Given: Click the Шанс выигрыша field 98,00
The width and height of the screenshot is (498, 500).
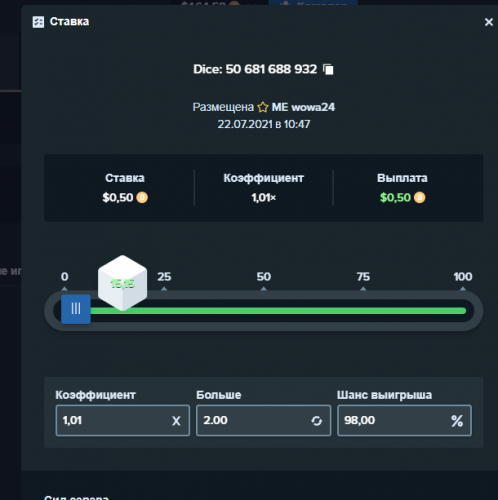Looking at the screenshot, I should pos(404,420).
